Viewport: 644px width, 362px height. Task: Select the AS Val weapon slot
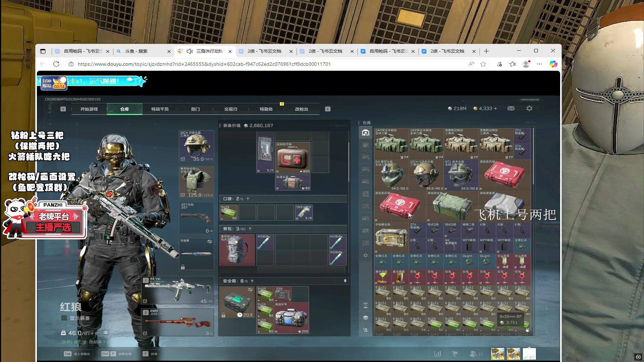click(x=178, y=290)
